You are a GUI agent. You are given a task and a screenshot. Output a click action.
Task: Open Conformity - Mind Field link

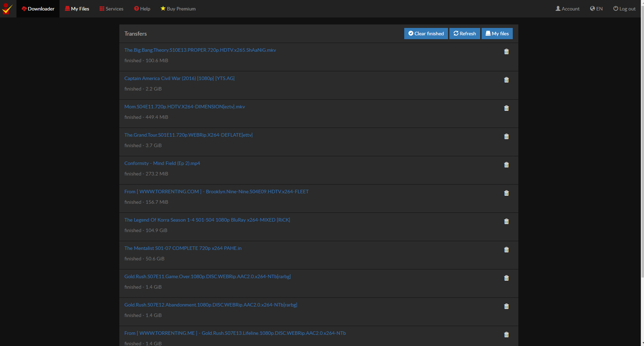(x=162, y=163)
